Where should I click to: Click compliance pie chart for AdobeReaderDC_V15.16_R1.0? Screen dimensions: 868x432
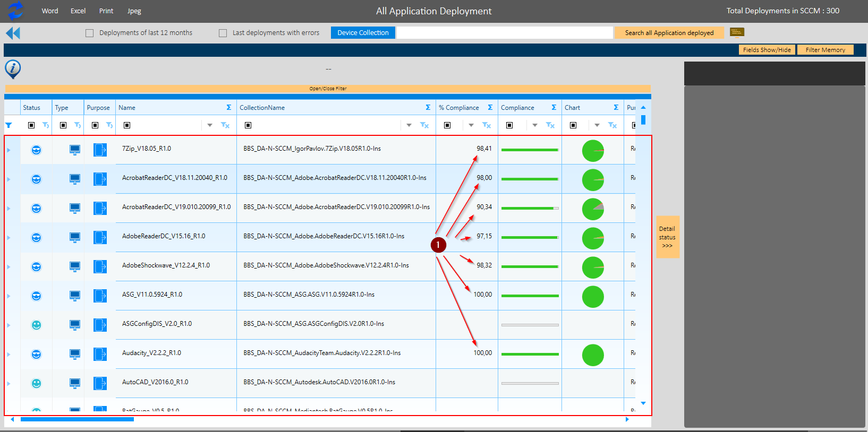[593, 238]
